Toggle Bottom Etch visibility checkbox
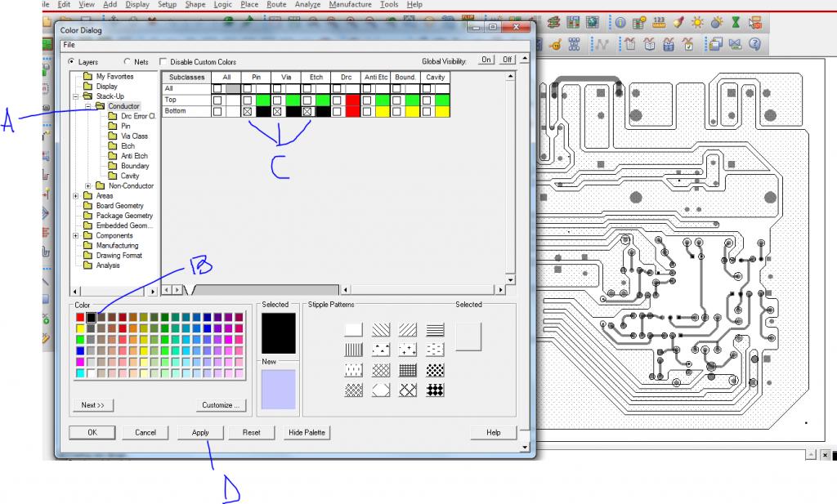 307,111
